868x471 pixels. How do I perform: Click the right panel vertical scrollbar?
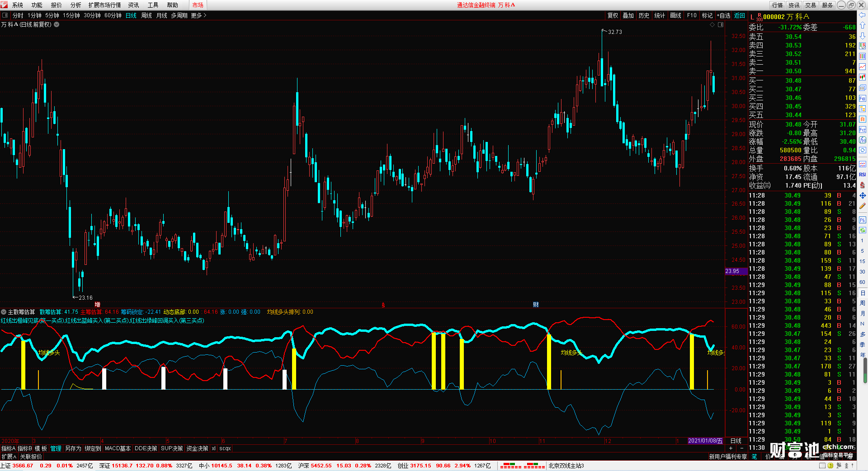pyautogui.click(x=865, y=371)
